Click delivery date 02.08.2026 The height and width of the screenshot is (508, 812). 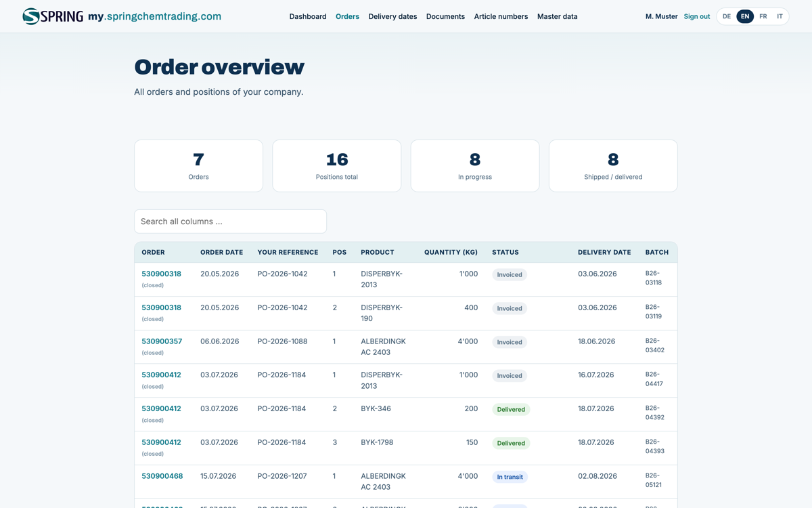[597, 476]
